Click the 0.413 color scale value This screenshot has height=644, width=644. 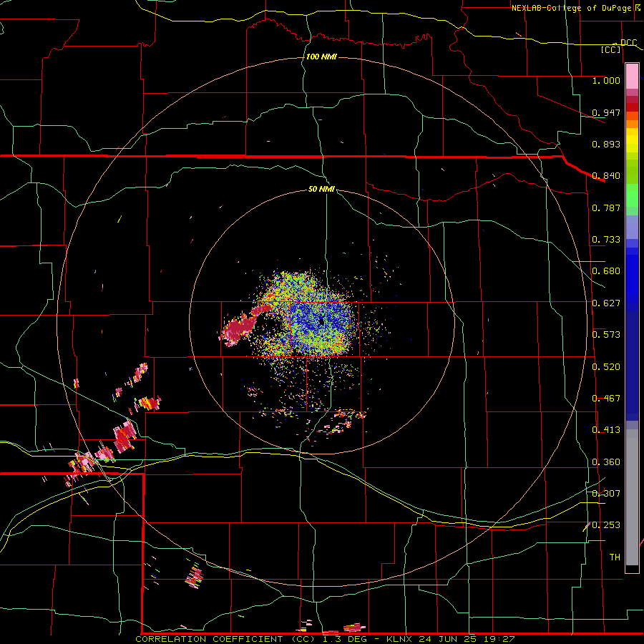coord(606,430)
